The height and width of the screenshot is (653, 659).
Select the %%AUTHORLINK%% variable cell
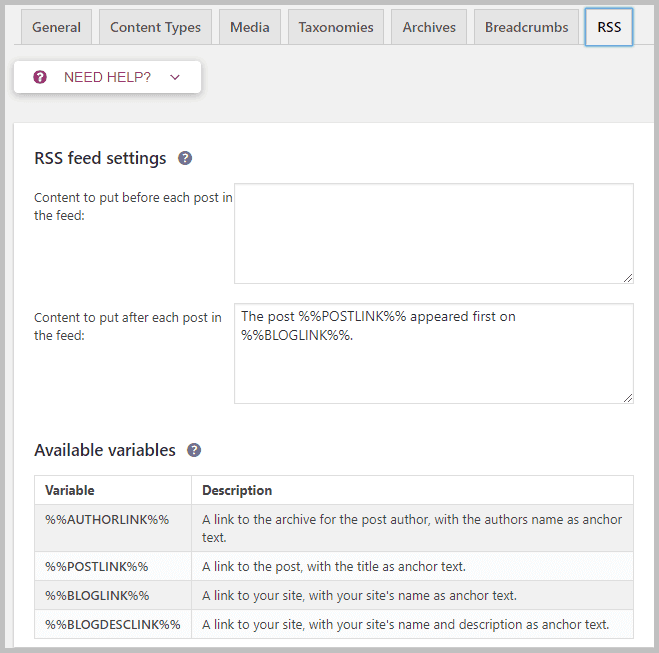(x=107, y=519)
